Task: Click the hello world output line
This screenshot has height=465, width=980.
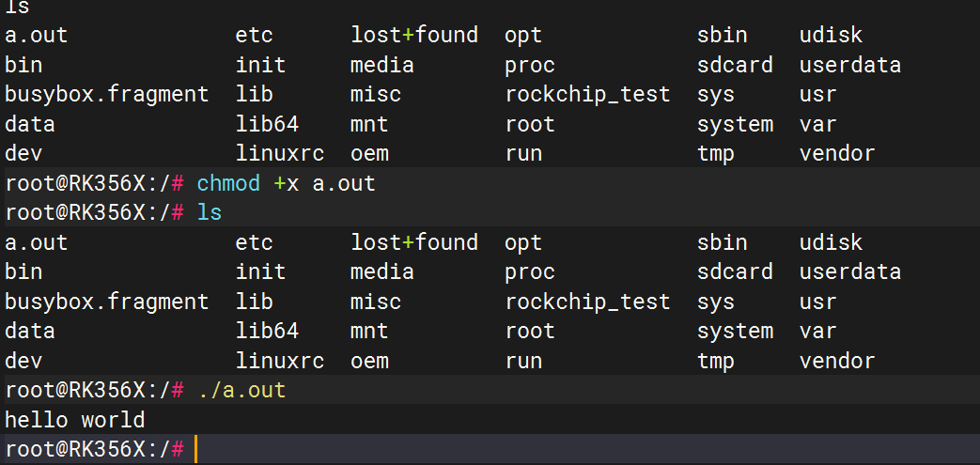Action: click(75, 420)
